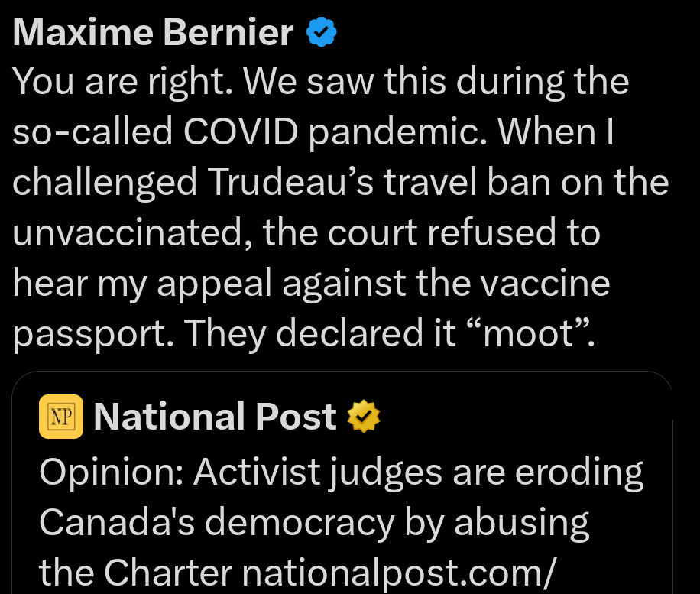The image size is (700, 594).
Task: Click the word "Trudeau's" in the tweet
Action: point(291,183)
